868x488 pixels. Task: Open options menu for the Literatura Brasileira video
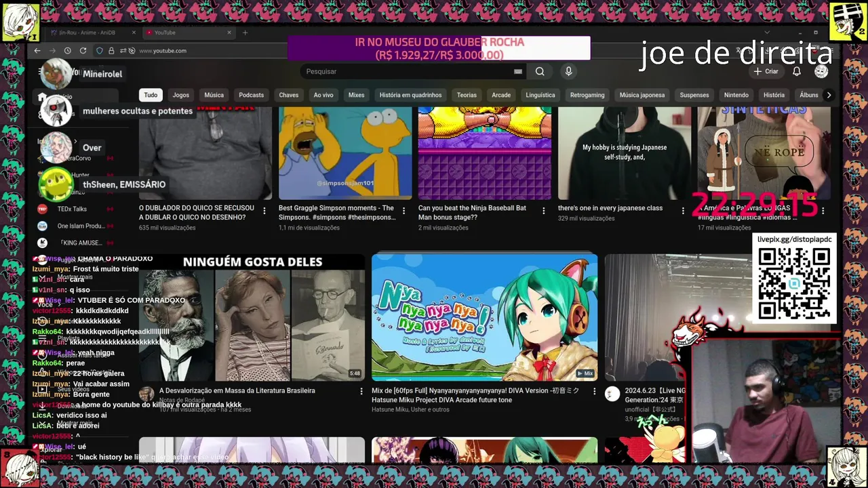[361, 391]
